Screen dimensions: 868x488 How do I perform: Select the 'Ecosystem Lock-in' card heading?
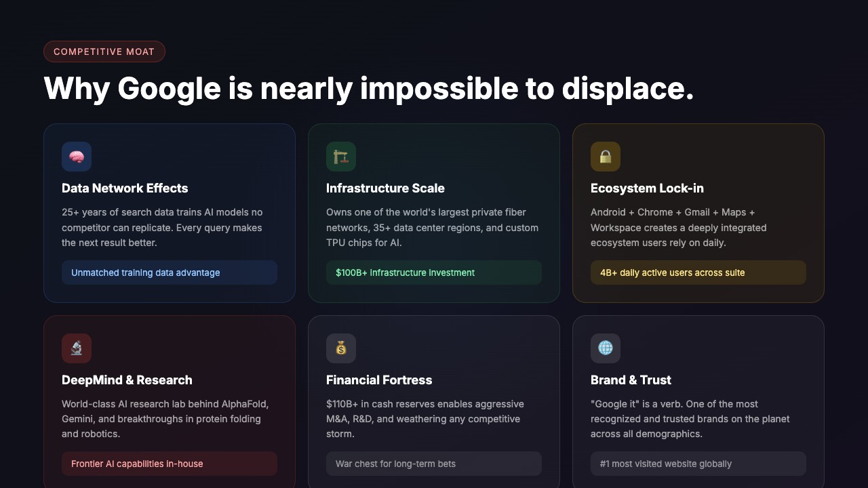647,188
